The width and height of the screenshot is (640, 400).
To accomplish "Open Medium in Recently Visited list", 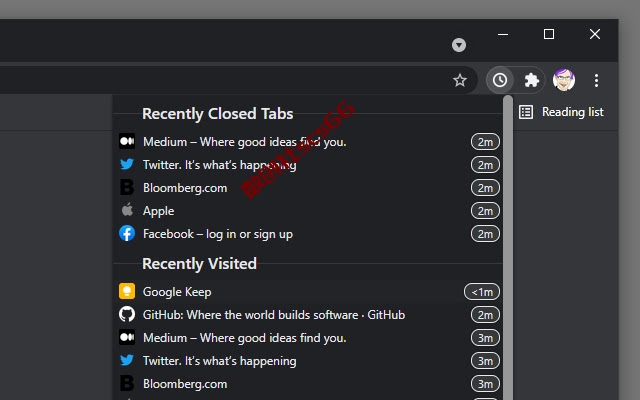I will 309,338.
